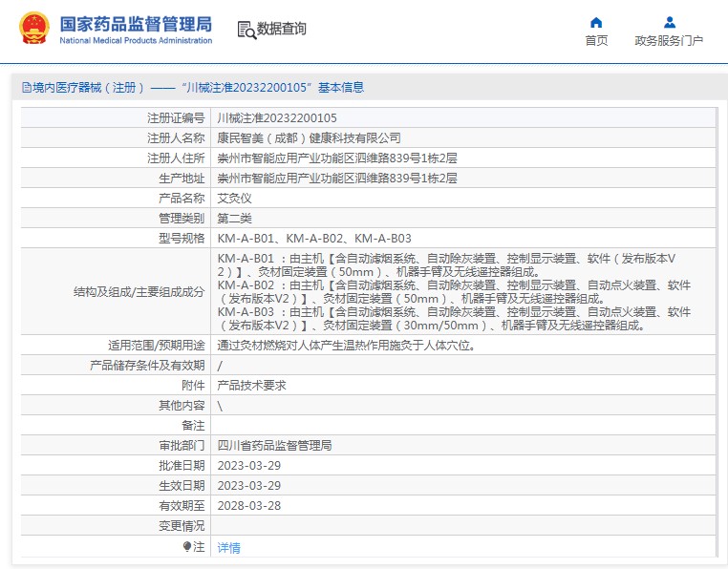Click the national emblem logo

[33, 29]
